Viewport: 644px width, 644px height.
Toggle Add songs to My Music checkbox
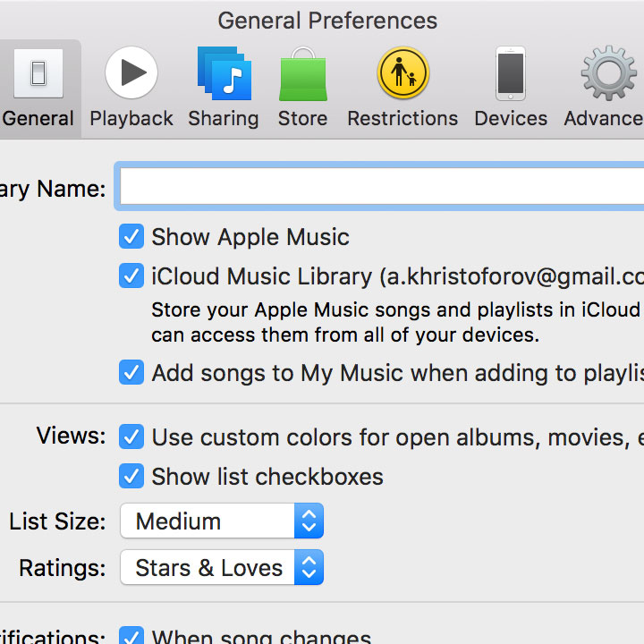(131, 372)
